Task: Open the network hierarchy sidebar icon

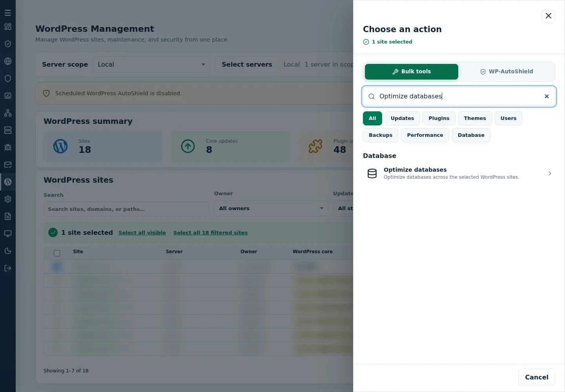Action: 8,113
